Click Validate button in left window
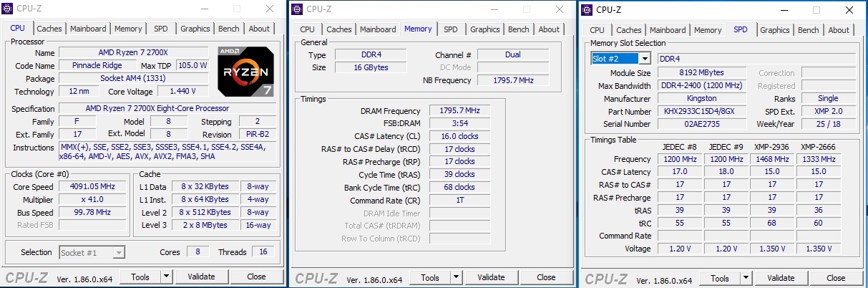868x288 pixels. pyautogui.click(x=201, y=277)
